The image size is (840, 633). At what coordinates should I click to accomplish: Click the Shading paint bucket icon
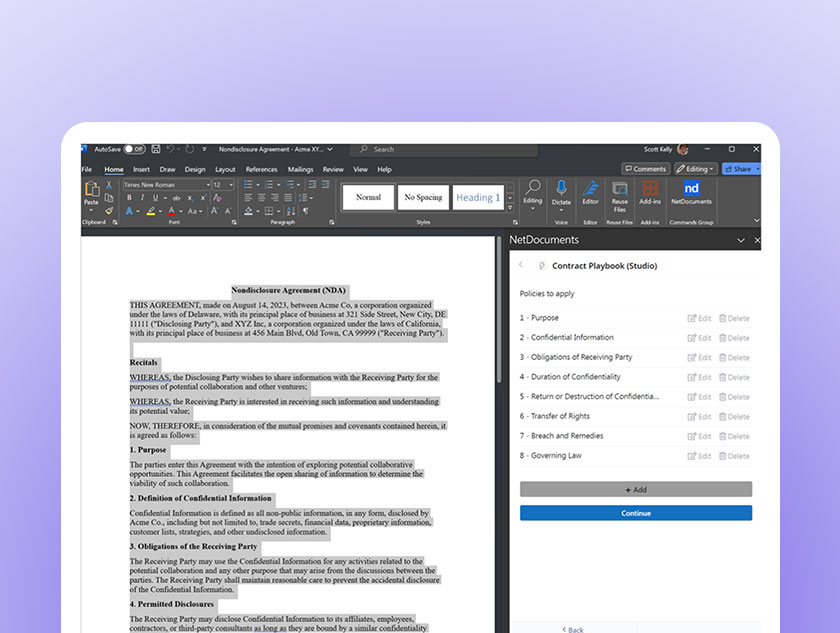[249, 211]
